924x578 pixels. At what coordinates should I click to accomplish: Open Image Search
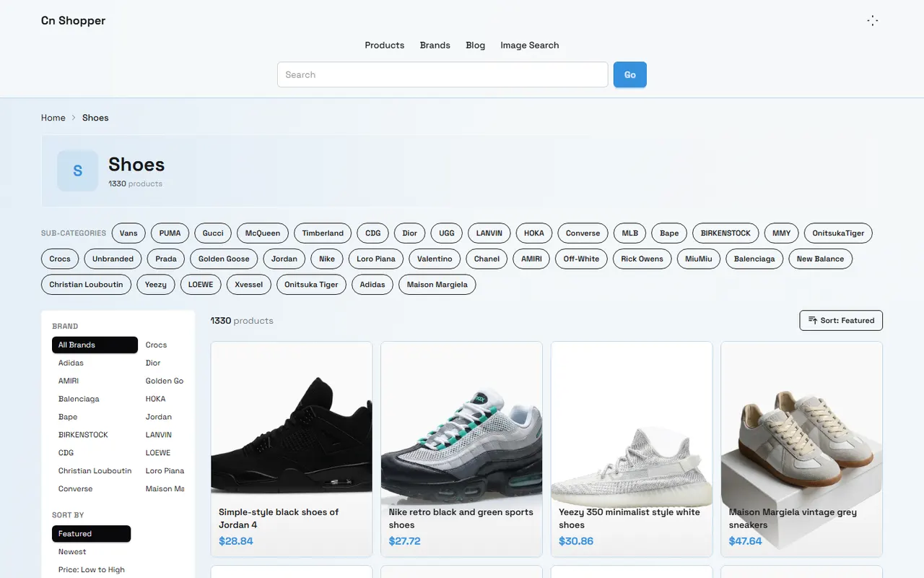pos(530,45)
